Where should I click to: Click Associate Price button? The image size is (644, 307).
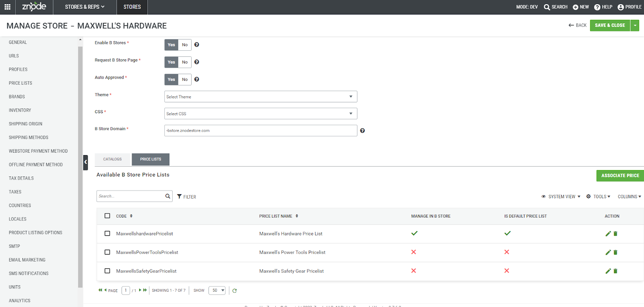coord(620,176)
